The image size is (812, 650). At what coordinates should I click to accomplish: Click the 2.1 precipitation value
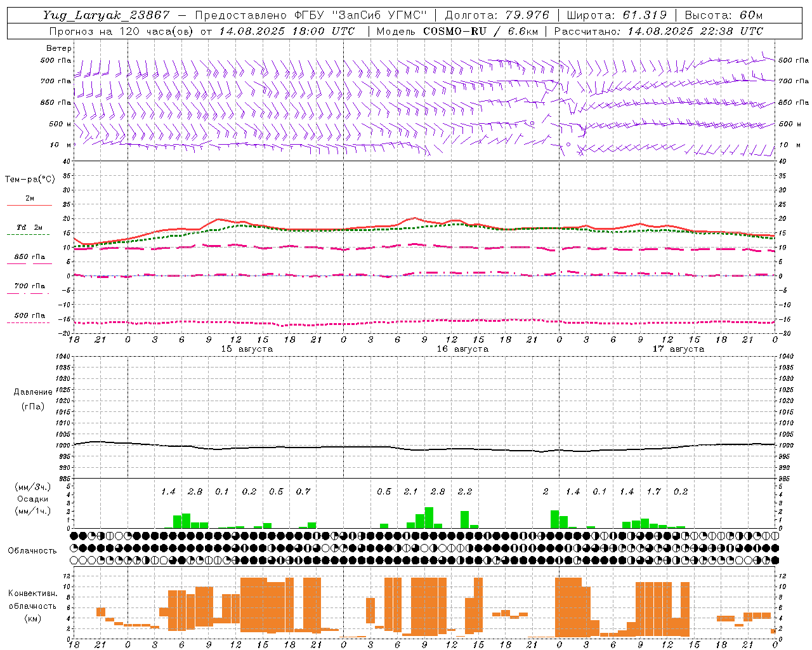pyautogui.click(x=411, y=492)
